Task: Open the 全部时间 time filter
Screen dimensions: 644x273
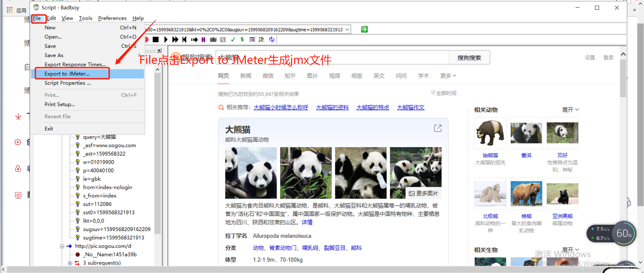Action: pyautogui.click(x=443, y=93)
